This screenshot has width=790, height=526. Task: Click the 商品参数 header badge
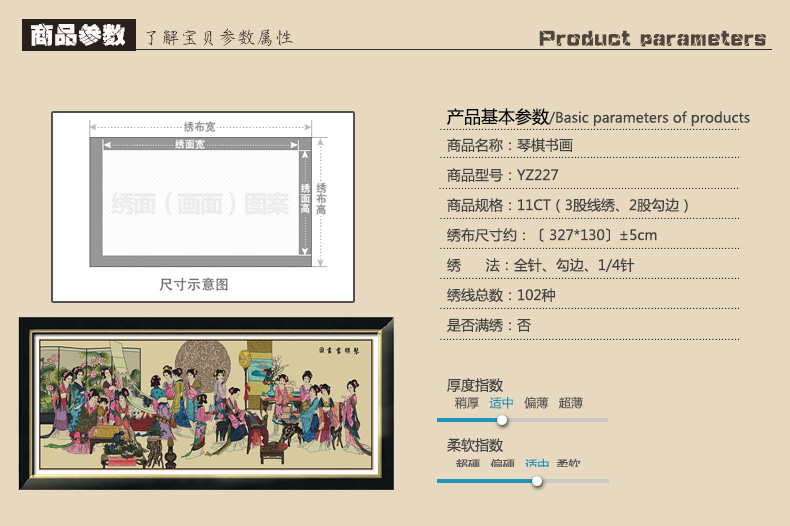[x=79, y=35]
